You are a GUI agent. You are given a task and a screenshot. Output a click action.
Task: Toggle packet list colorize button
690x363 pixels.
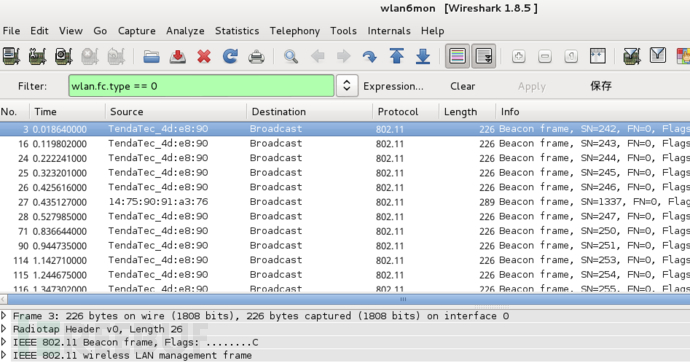(457, 56)
